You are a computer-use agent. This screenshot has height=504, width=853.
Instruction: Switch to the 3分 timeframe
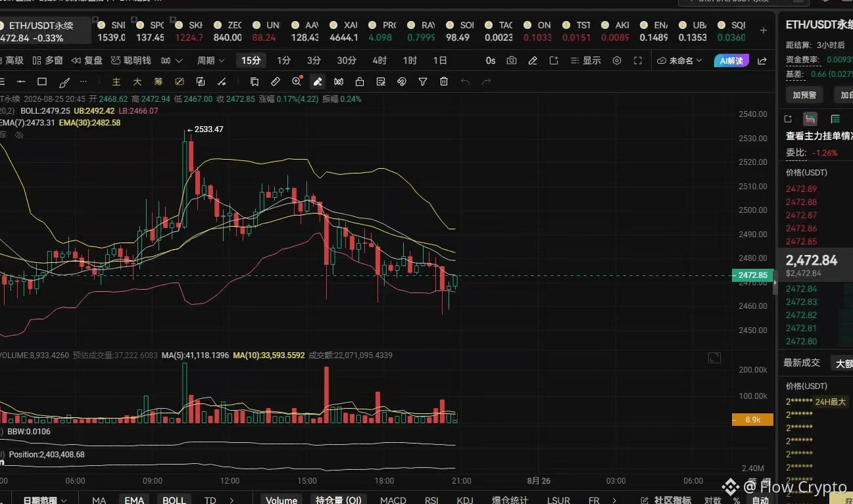coord(314,60)
